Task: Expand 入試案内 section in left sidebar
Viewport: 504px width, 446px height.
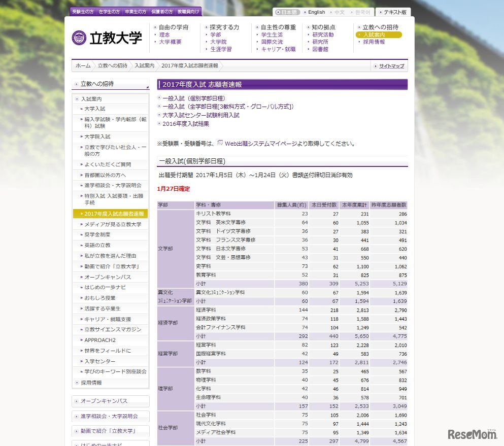Action: [x=91, y=99]
